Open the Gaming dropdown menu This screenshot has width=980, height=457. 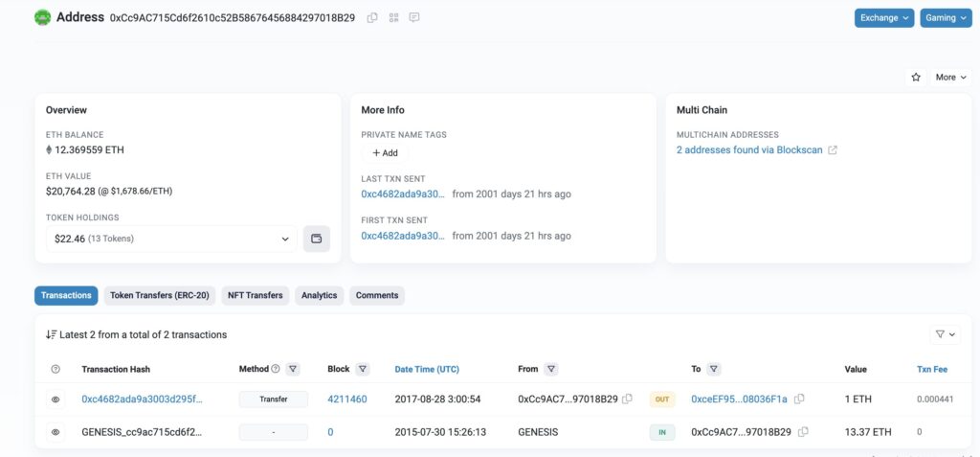[x=946, y=18]
